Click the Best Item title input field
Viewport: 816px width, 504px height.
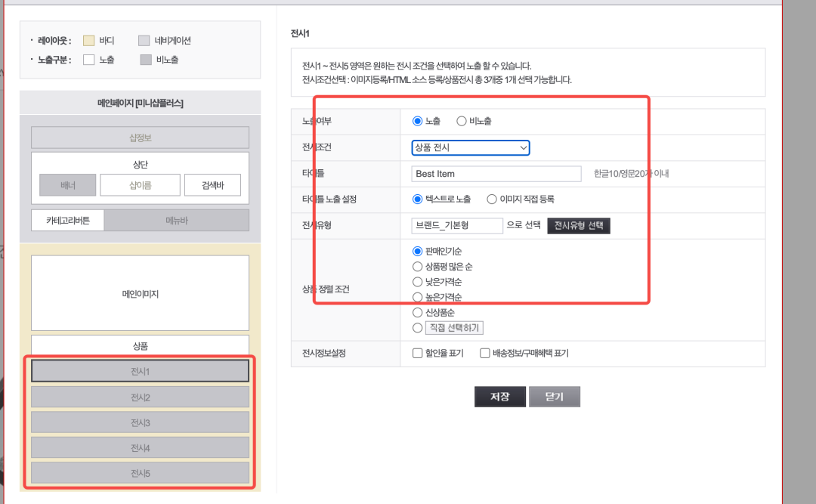click(x=496, y=174)
